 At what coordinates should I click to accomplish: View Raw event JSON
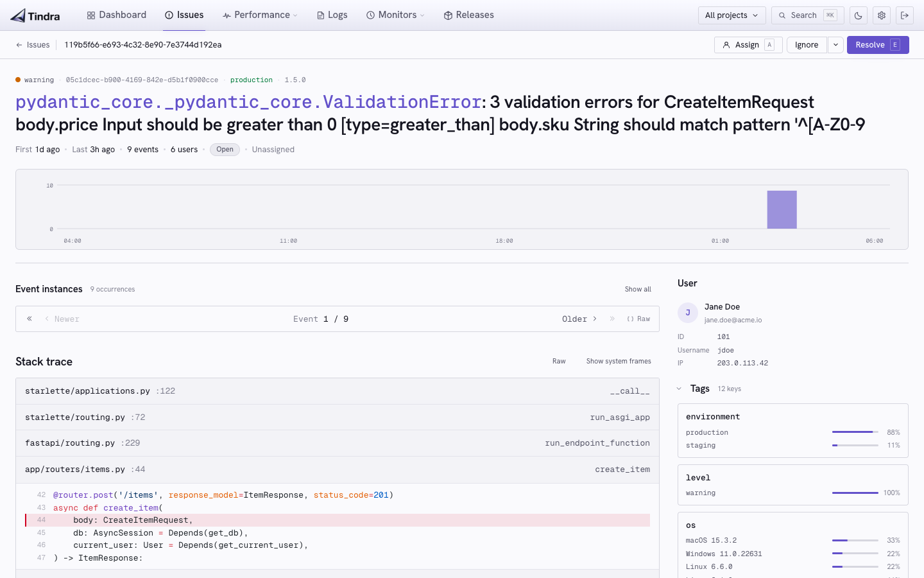(638, 319)
